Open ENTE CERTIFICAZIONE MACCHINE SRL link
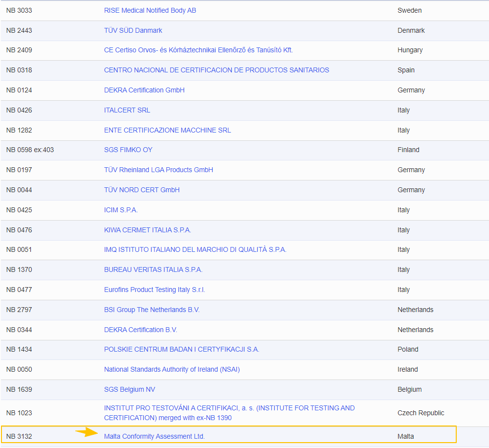The width and height of the screenshot is (489, 448). [167, 130]
